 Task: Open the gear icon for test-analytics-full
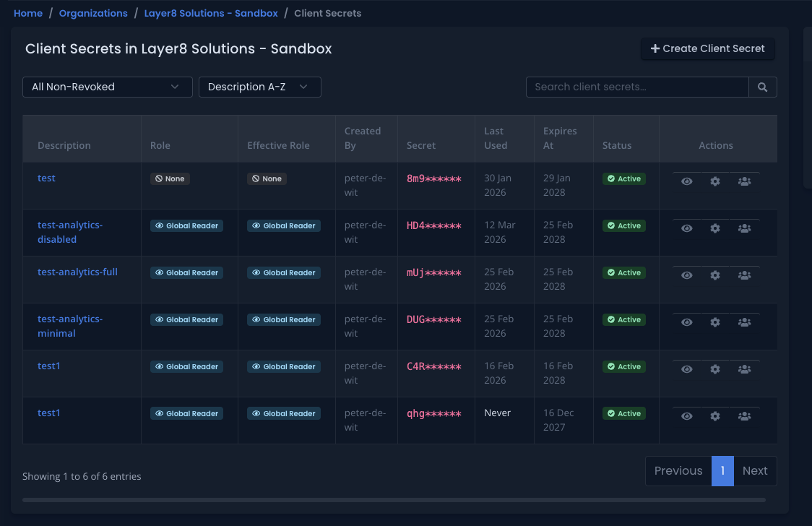pyautogui.click(x=715, y=275)
